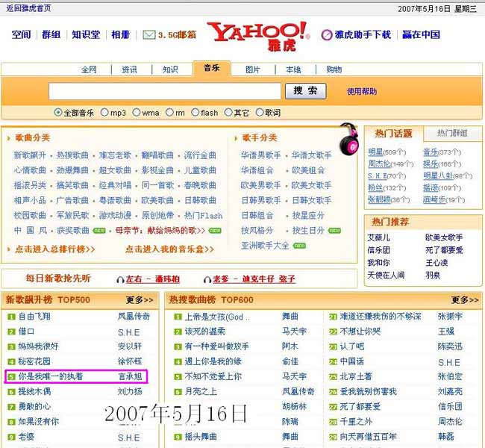485x448 pixels.
Task: Expand 更多>> in 热搜歌曲榜 TOP600
Action: click(465, 299)
